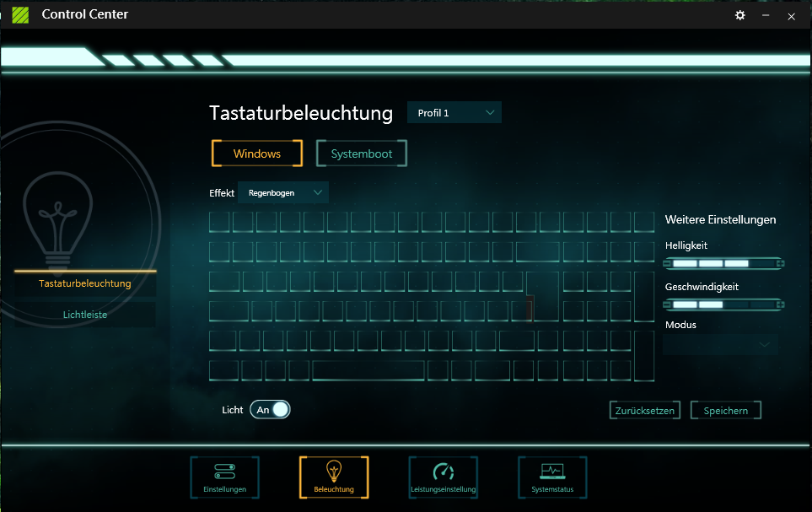Image resolution: width=812 pixels, height=512 pixels.
Task: Decrease Geschwindigkeit using the minus icon
Action: tap(667, 305)
